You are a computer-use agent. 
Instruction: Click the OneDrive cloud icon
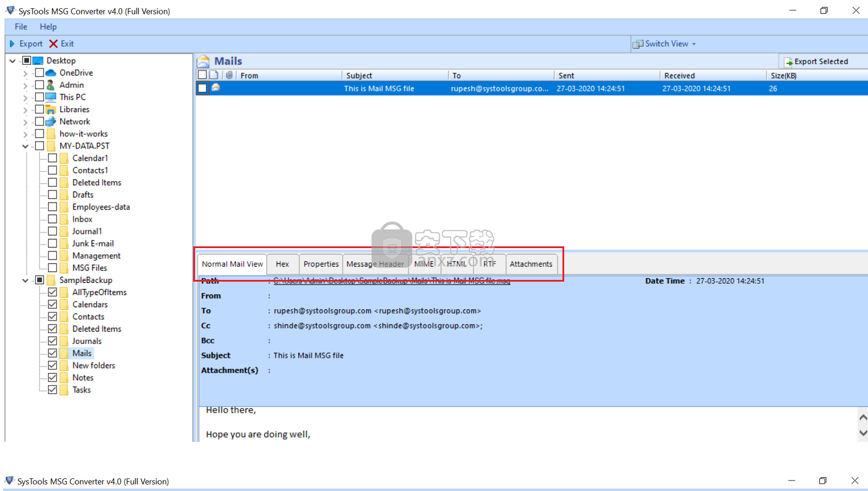[51, 73]
